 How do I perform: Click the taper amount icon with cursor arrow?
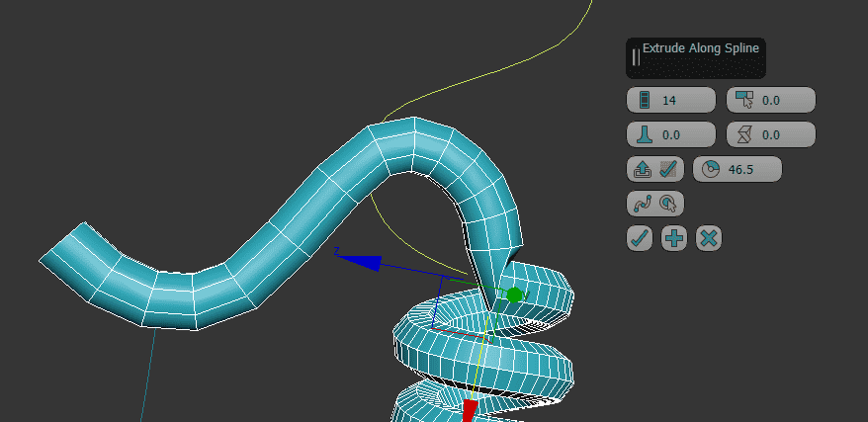744,100
